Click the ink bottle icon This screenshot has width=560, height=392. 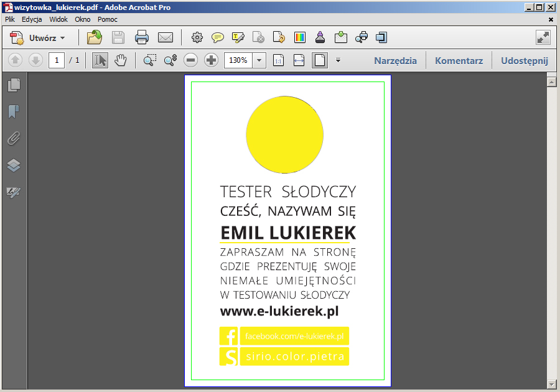tap(320, 37)
